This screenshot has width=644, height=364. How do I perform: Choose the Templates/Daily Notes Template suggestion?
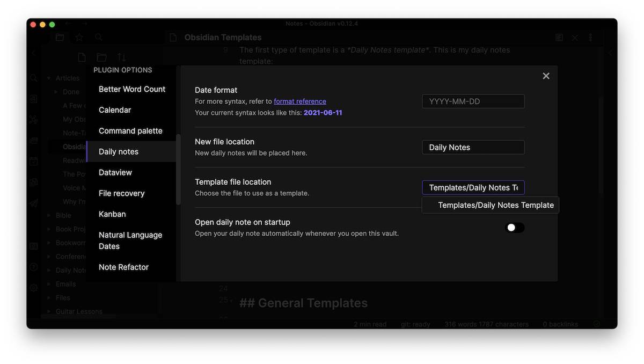(491, 205)
